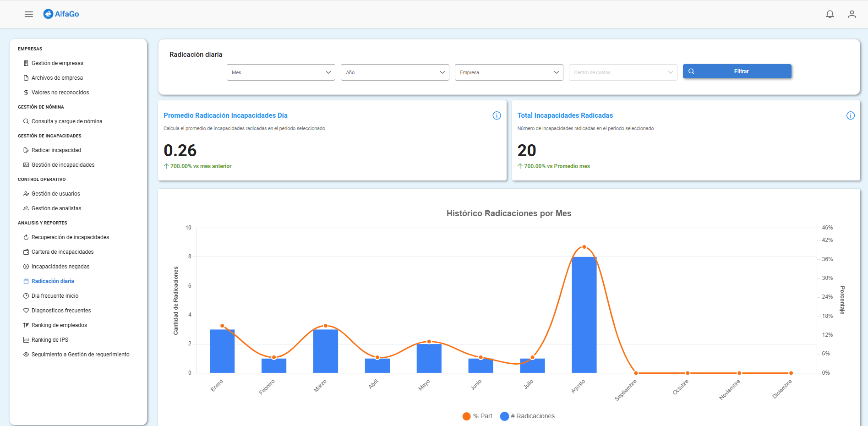868x426 pixels.
Task: Click the bar chart icon for Ranking de IPS
Action: click(26, 340)
